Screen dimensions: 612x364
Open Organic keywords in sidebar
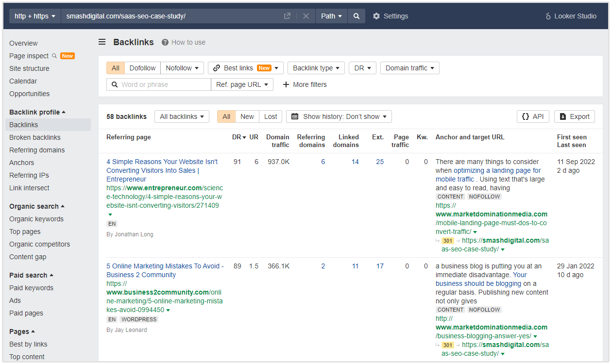click(x=36, y=219)
